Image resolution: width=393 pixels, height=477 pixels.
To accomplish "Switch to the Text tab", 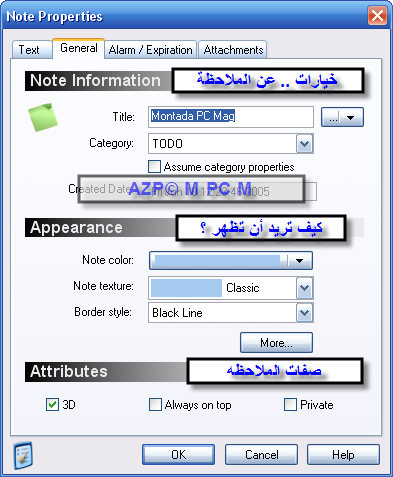I will [x=29, y=50].
